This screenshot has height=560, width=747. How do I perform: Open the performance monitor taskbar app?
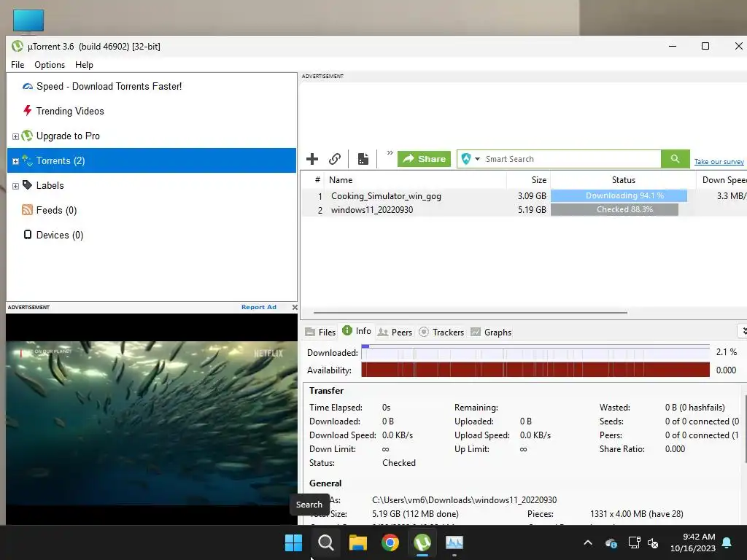point(454,542)
